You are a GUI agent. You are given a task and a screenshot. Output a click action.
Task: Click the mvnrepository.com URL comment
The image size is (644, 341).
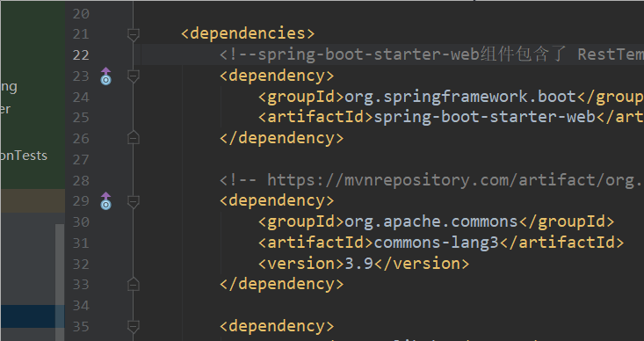[x=431, y=180]
